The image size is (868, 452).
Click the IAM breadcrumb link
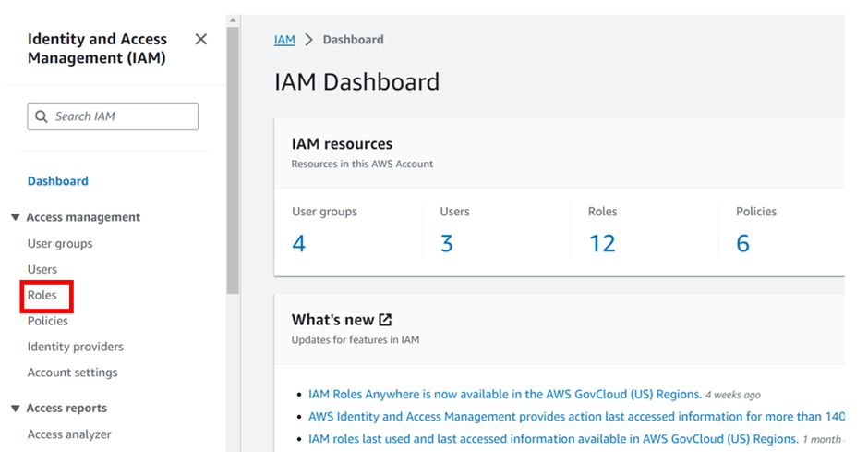point(284,40)
